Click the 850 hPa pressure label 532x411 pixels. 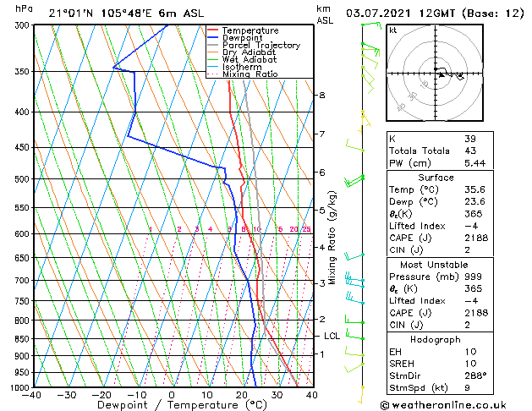coord(23,339)
